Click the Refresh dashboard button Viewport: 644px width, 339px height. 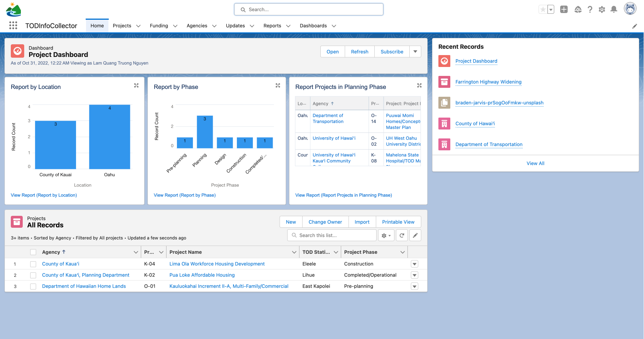[359, 51]
